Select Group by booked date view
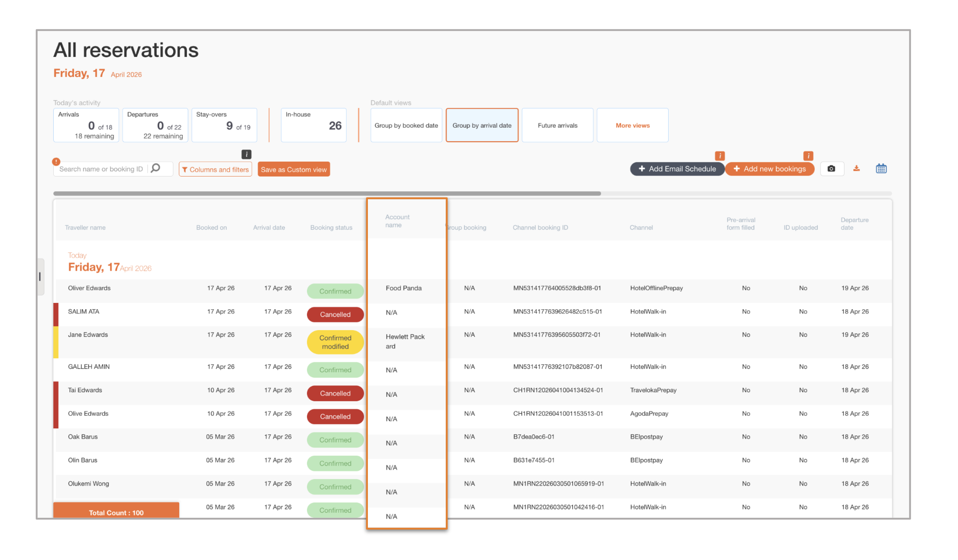The width and height of the screenshot is (958, 560). (x=406, y=125)
